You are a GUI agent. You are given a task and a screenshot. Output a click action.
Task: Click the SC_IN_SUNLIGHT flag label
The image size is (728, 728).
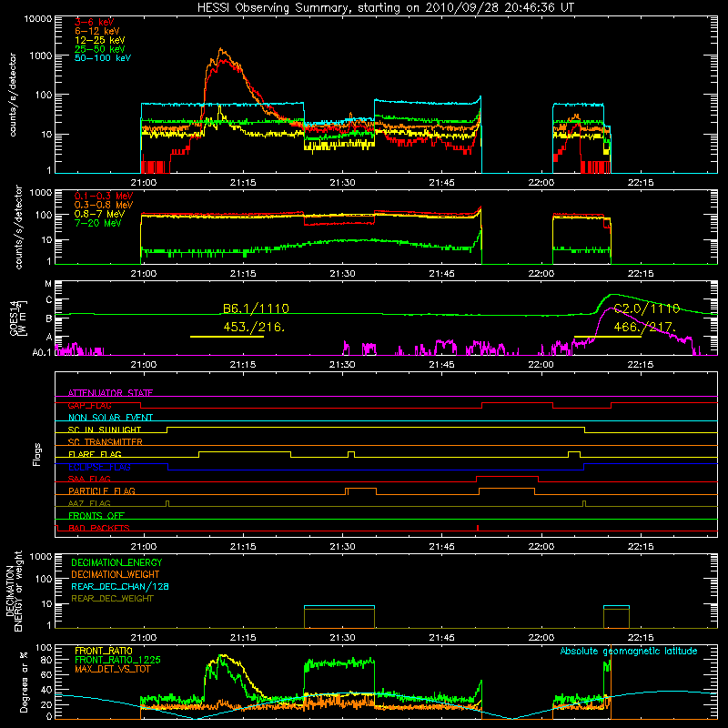point(105,430)
